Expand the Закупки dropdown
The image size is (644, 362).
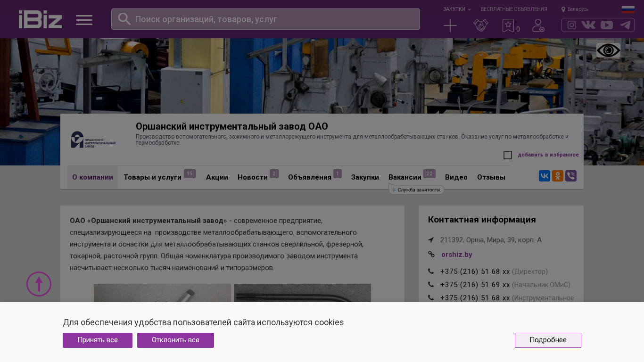(457, 9)
